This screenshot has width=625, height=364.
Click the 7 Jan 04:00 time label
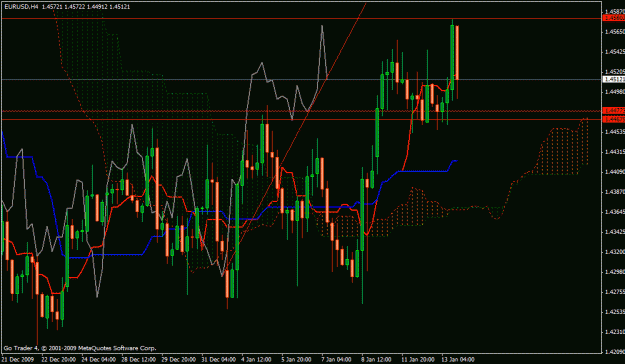336,359
